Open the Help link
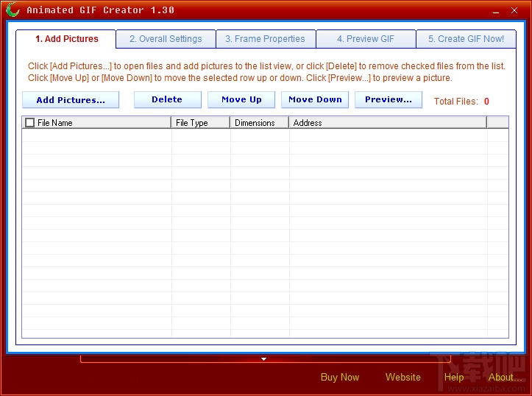 click(x=454, y=377)
